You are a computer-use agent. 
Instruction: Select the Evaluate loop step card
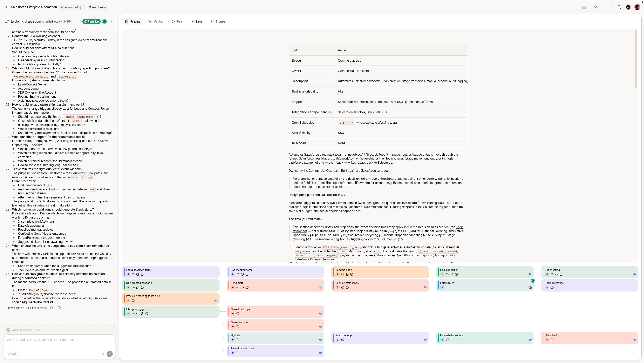coord(380,338)
